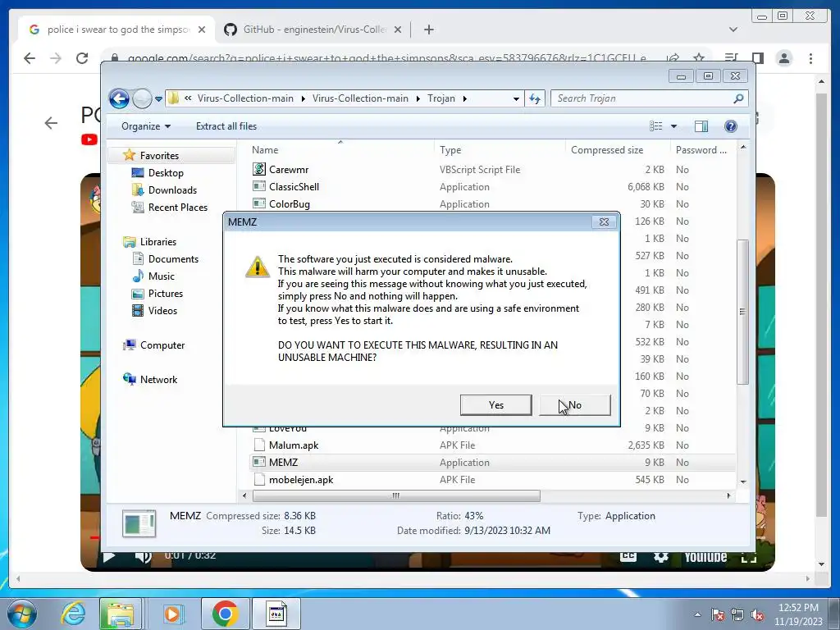Screen dimensions: 840x630
Task: Focus the Search Trojan field
Action: [649, 98]
